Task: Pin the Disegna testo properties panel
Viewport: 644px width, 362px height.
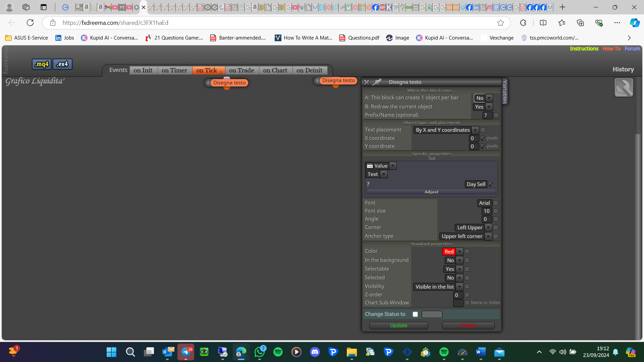Action: coord(377,82)
